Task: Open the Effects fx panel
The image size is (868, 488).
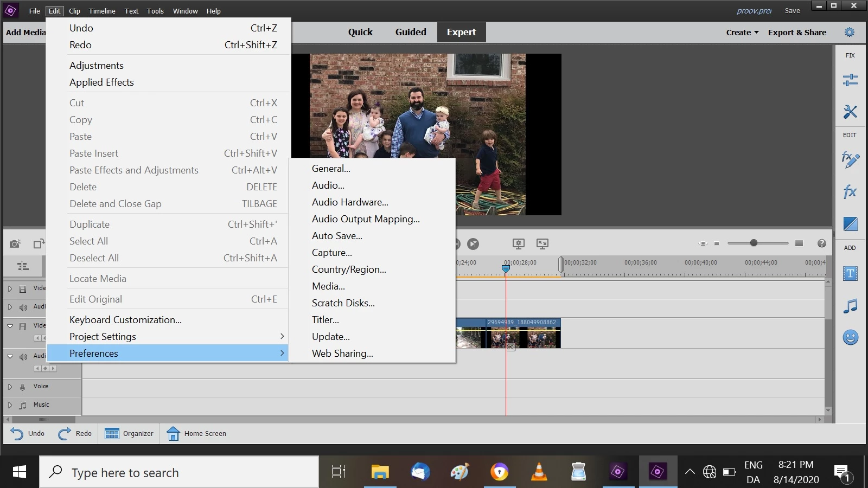Action: [850, 191]
